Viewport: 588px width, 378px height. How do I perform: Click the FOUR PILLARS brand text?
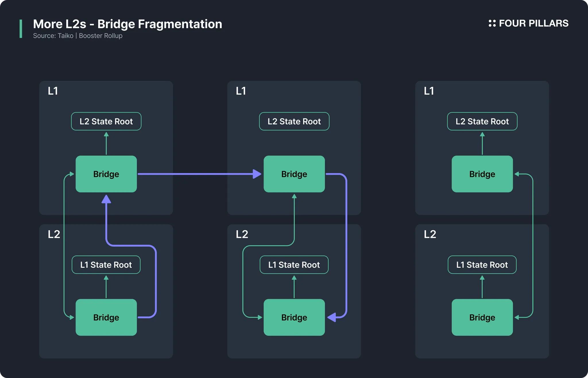[534, 23]
